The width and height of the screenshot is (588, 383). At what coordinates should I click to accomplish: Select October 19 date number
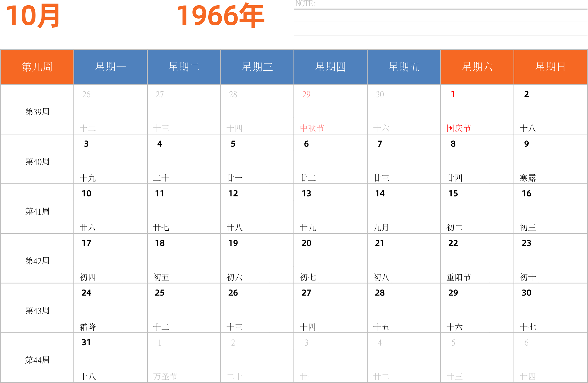(233, 243)
